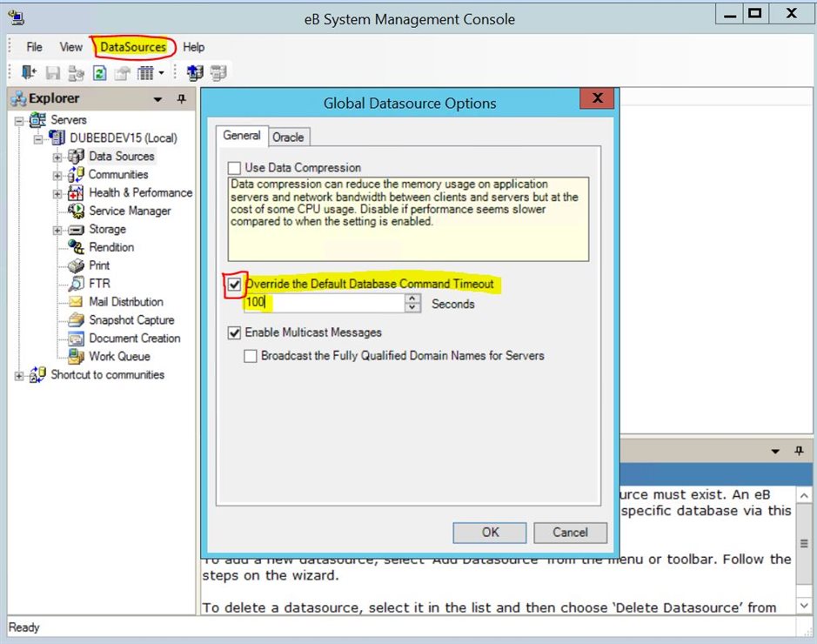The image size is (817, 644).
Task: Open the Rendition node icon
Action: coord(76,247)
